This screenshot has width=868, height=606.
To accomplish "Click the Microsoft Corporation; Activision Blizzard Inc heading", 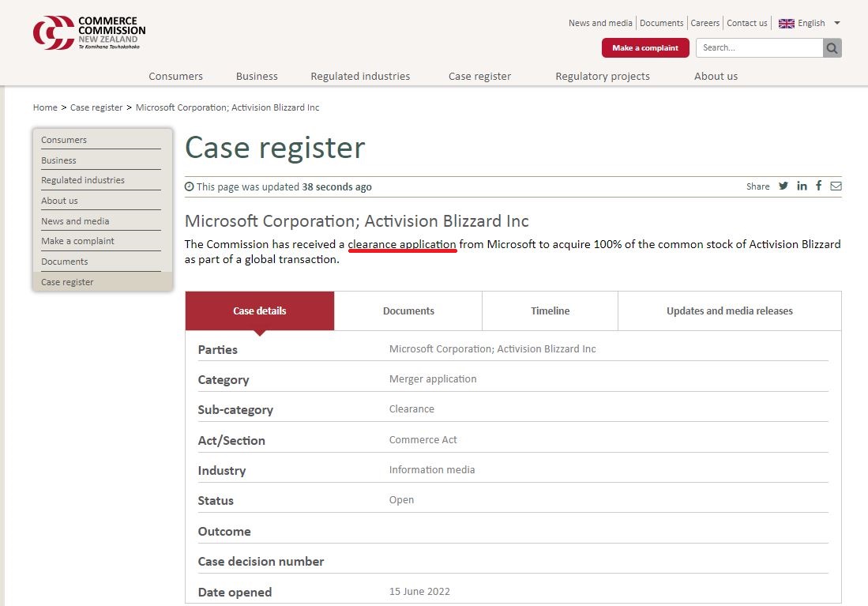I will pos(356,221).
